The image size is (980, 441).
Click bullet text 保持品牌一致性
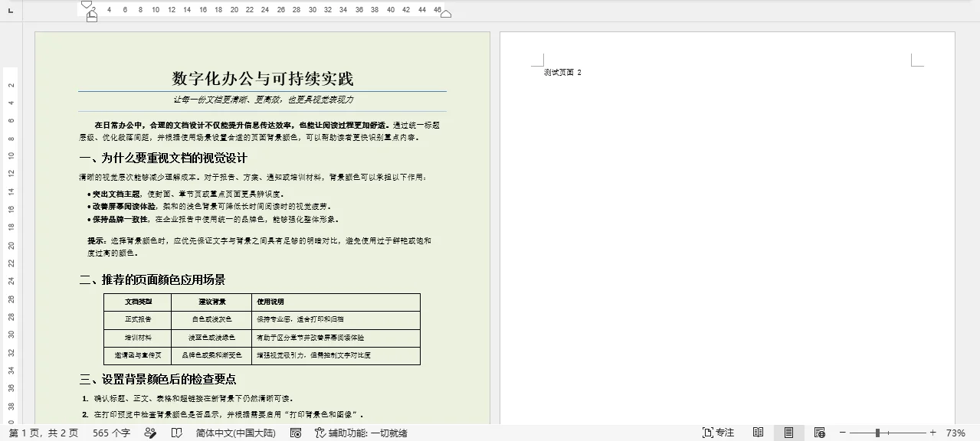(120, 219)
